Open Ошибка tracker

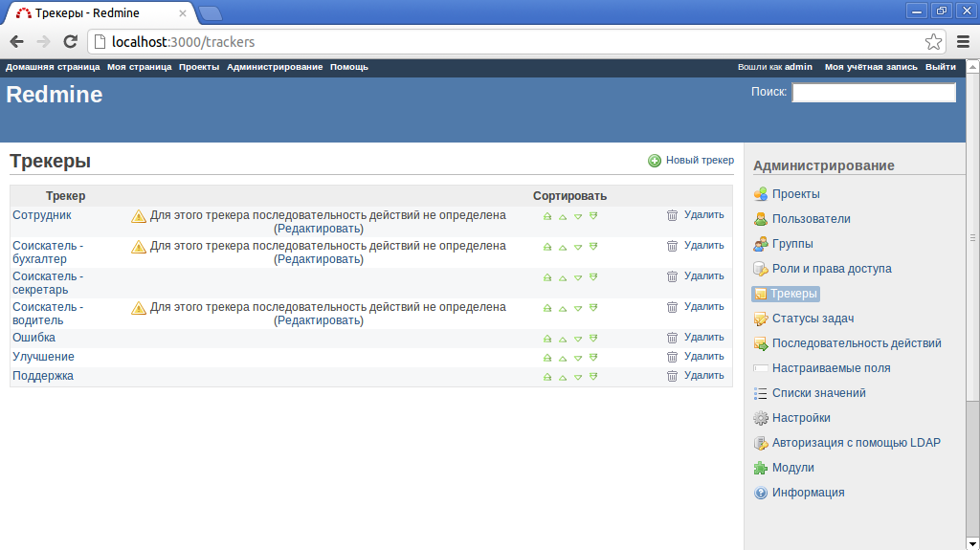(x=33, y=338)
